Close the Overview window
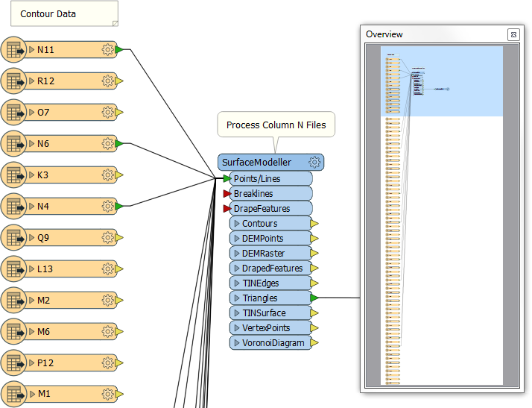This screenshot has height=408, width=532. tap(513, 34)
